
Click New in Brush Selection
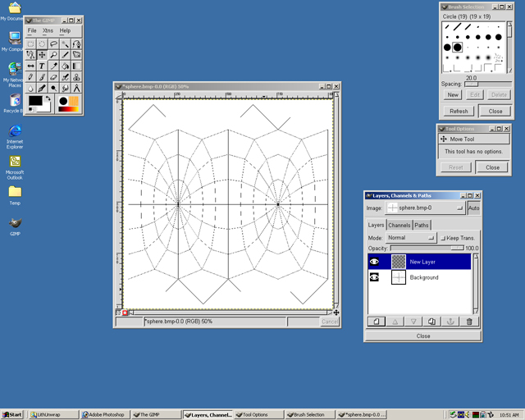pos(453,95)
